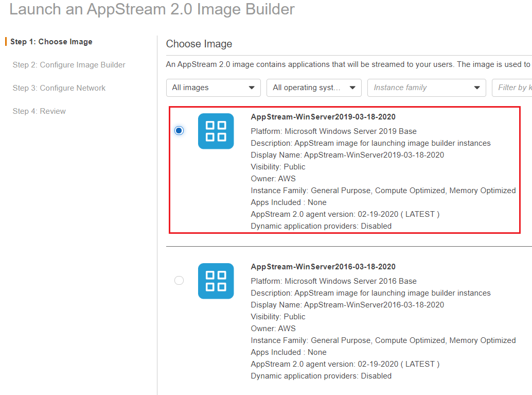Open the Instance family dropdown

(427, 88)
